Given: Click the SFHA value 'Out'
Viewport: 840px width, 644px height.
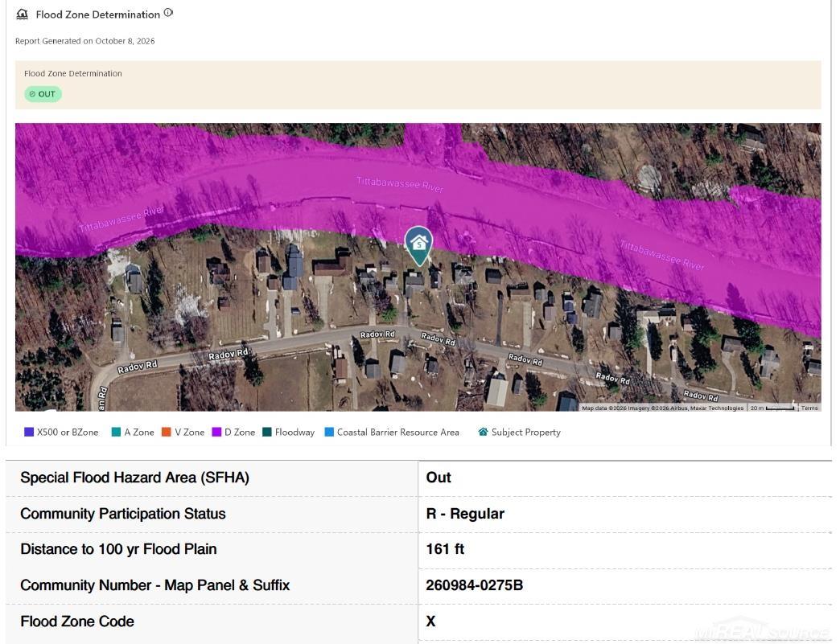Looking at the screenshot, I should tap(439, 478).
